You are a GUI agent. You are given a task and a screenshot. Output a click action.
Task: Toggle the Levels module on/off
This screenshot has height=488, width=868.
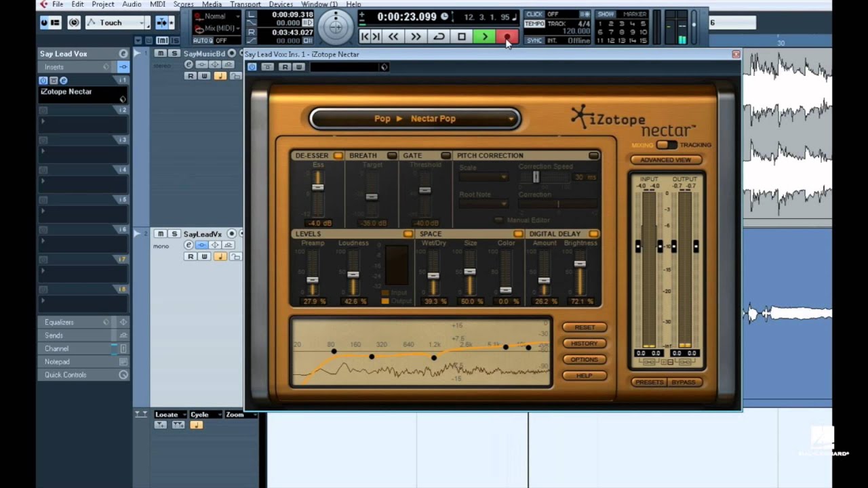pos(408,234)
